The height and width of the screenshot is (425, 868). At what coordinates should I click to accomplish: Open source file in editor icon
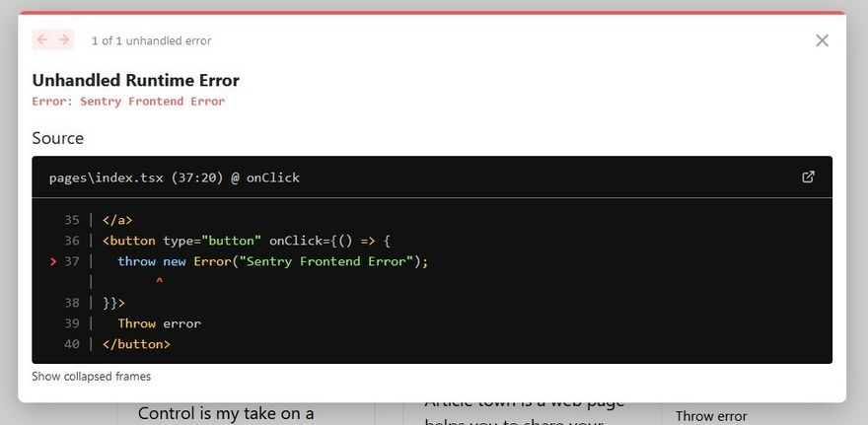pos(808,177)
